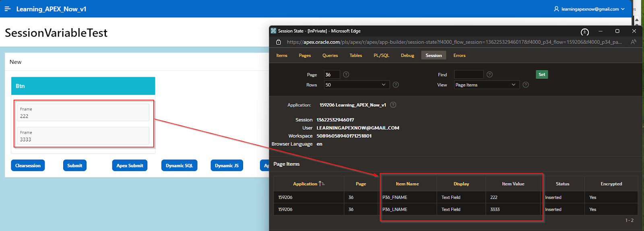
Task: Click the Fname field containing 222
Action: (83, 112)
